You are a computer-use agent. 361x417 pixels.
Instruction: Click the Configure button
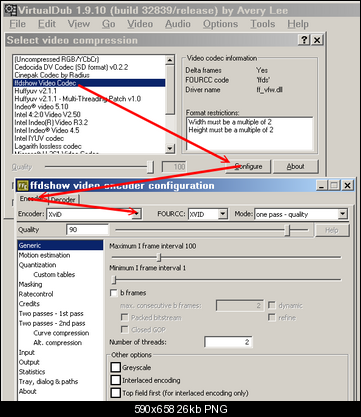(x=248, y=166)
